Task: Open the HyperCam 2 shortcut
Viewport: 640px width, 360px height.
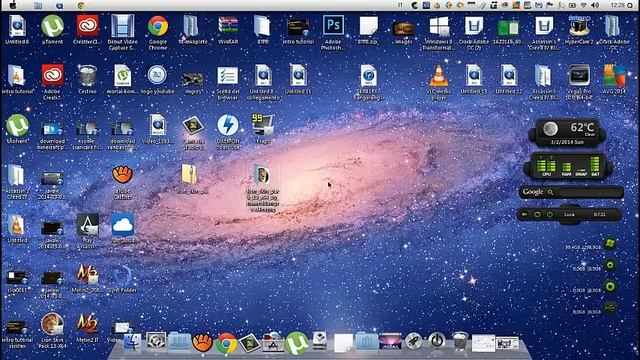Action: point(579,26)
